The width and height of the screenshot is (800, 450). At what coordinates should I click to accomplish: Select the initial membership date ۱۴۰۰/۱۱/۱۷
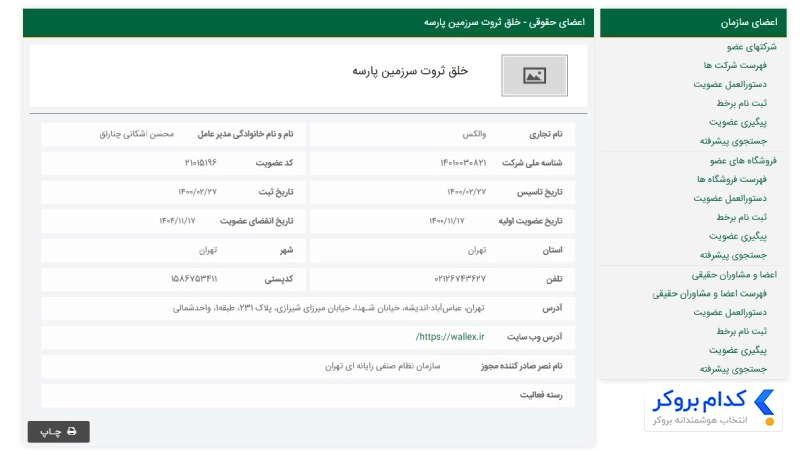coord(446,221)
